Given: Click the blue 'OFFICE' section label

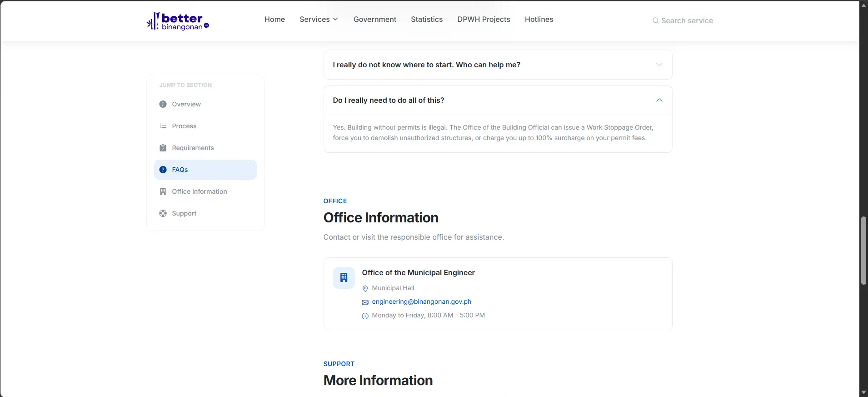Looking at the screenshot, I should pos(335,201).
